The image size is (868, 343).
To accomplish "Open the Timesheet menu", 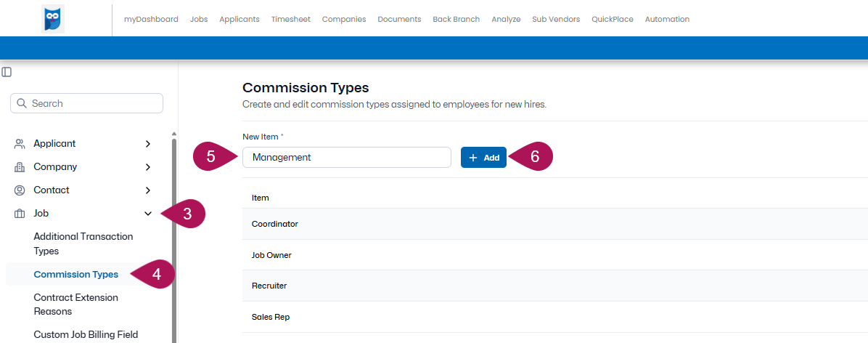I will (x=290, y=19).
